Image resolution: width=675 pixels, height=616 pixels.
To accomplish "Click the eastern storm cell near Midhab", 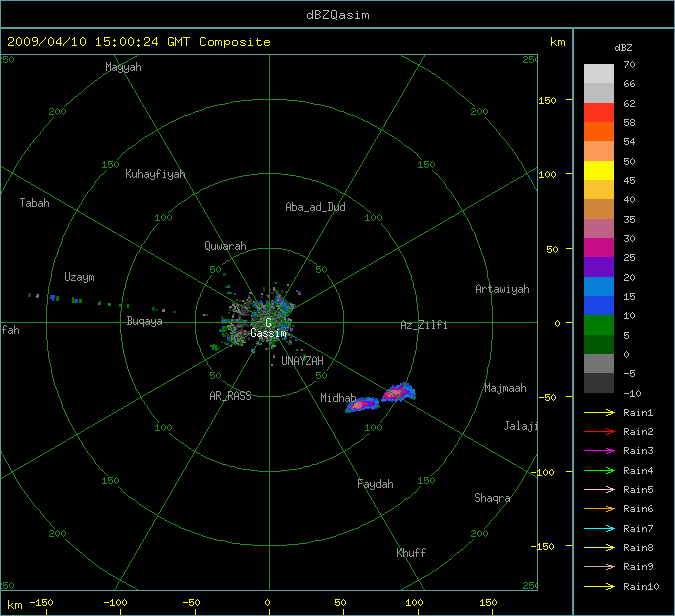I will click(x=399, y=392).
